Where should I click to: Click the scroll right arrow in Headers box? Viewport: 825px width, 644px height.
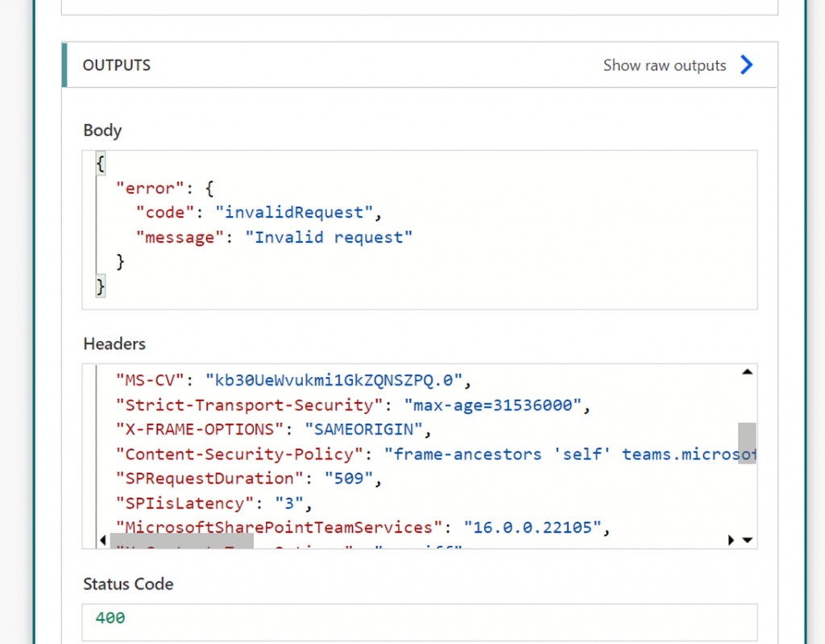click(x=731, y=540)
